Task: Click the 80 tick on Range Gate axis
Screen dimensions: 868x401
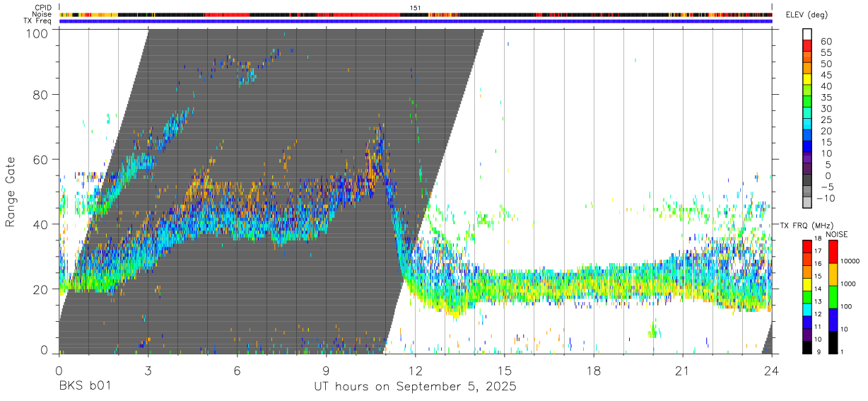Action: pyautogui.click(x=40, y=94)
